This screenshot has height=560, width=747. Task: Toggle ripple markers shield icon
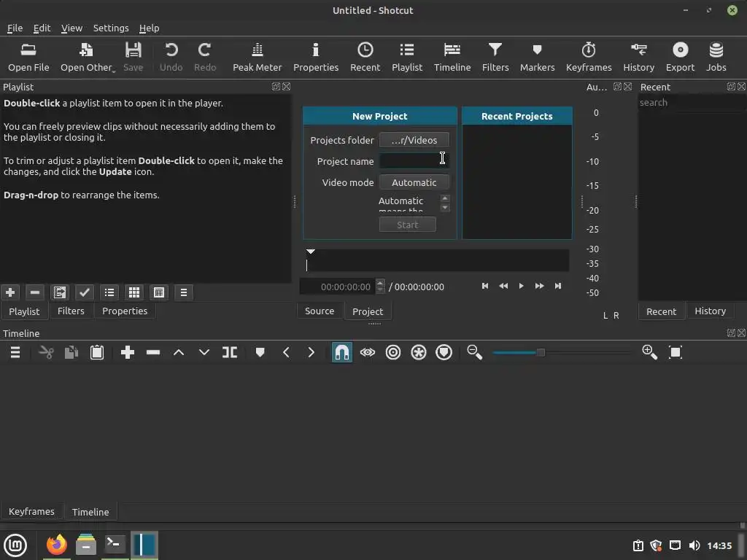[444, 352]
